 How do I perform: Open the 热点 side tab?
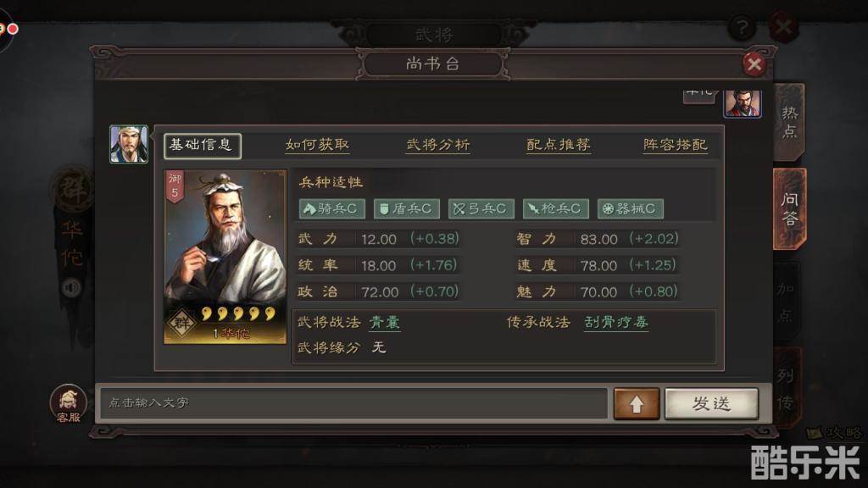[789, 122]
